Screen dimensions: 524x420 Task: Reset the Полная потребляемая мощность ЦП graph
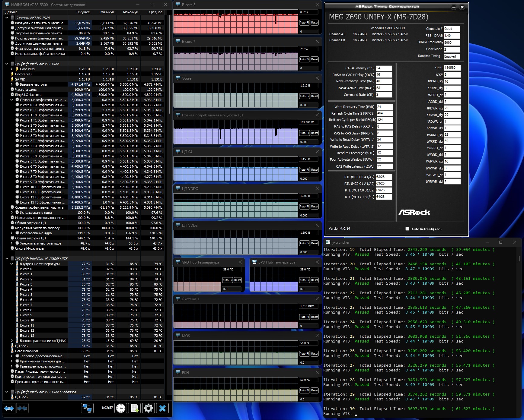(x=315, y=133)
